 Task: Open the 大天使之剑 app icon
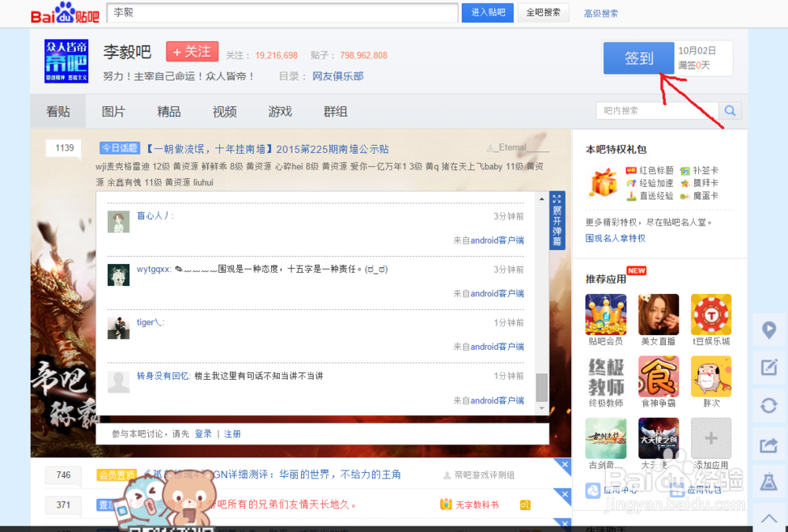pyautogui.click(x=658, y=438)
